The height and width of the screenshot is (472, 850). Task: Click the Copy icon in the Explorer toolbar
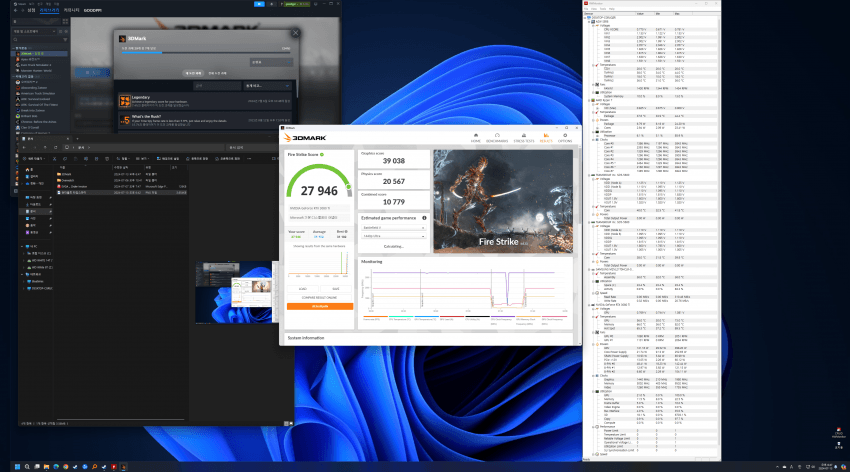pos(65,159)
